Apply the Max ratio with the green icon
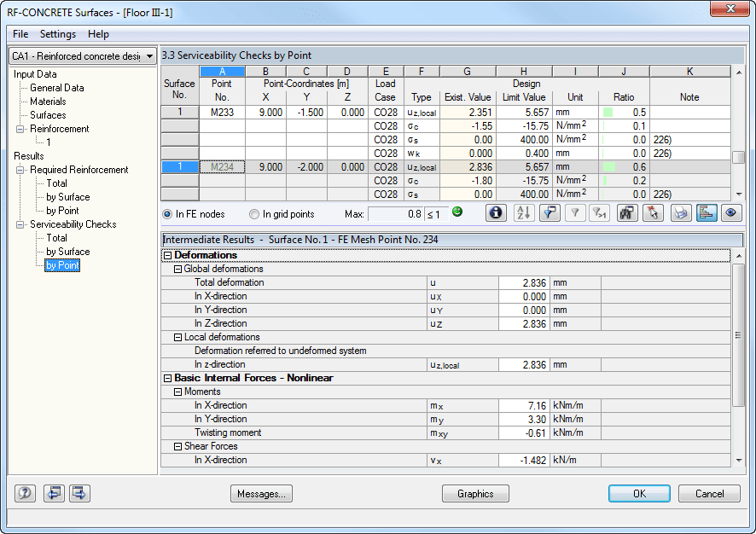 tap(457, 212)
